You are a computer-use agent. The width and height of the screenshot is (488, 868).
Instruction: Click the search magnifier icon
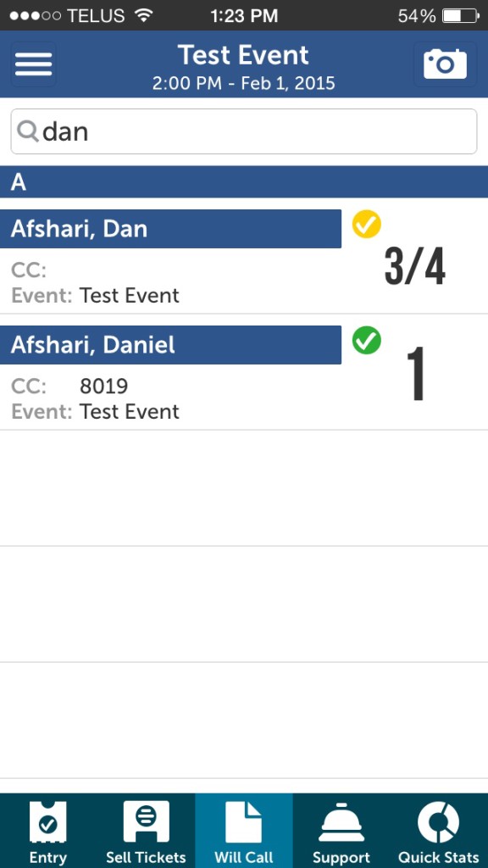pos(27,131)
